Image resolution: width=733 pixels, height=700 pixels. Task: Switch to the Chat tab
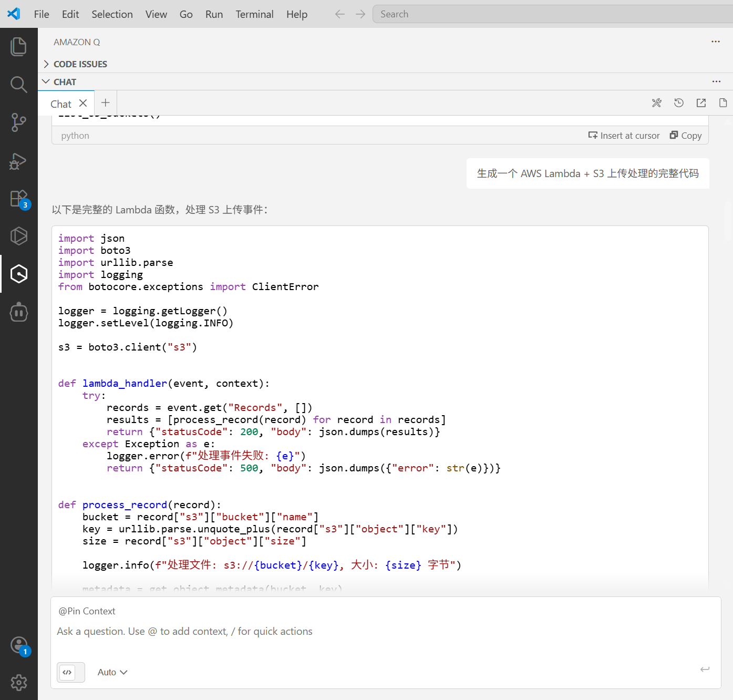[x=61, y=104]
